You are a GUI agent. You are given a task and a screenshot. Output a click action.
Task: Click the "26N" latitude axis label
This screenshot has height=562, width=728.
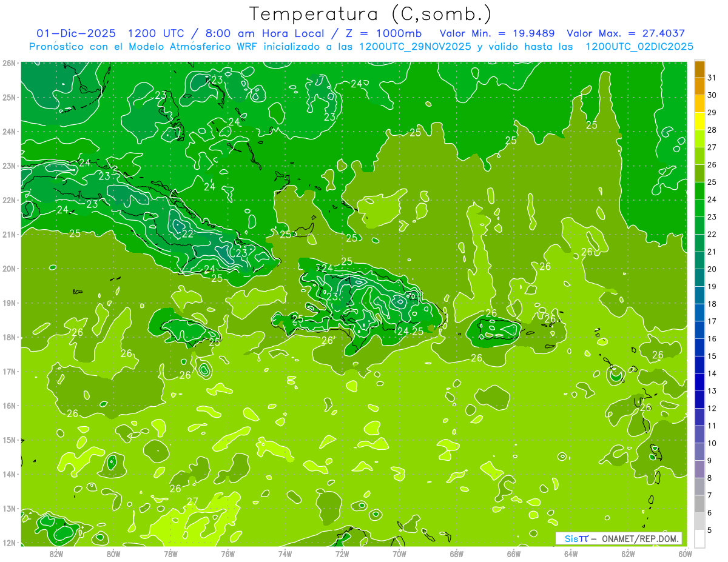(x=8, y=63)
